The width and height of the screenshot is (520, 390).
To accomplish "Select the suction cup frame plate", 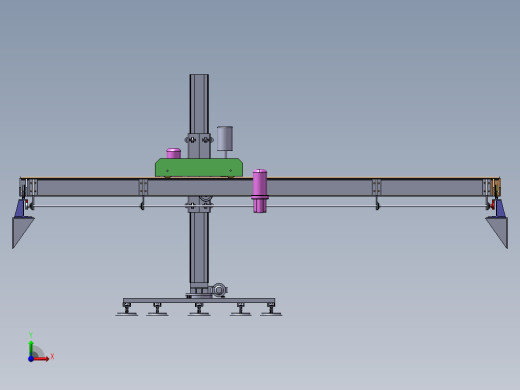I will click(199, 301).
